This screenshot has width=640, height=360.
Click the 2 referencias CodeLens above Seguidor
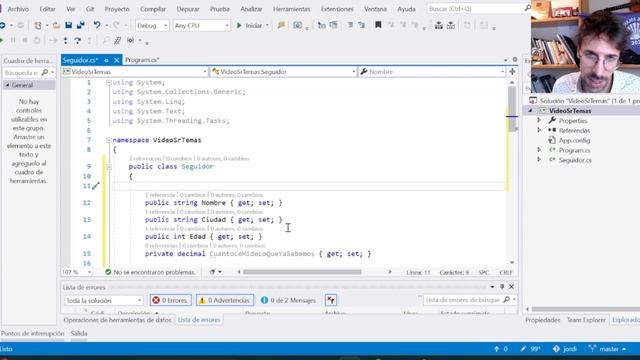point(145,158)
